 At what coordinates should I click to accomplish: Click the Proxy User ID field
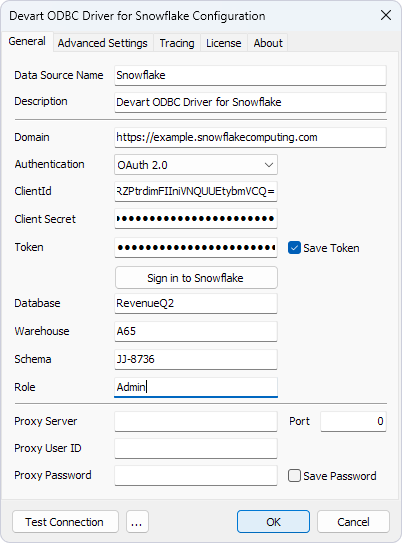196,448
